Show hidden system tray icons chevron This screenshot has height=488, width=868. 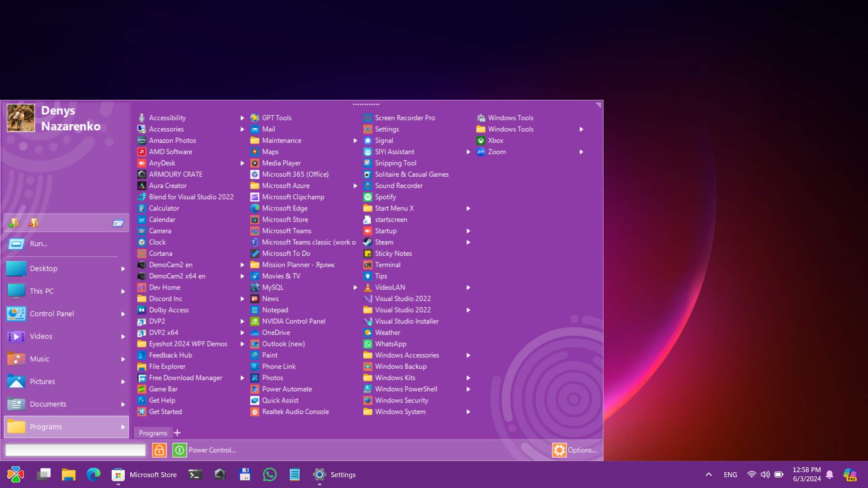tap(709, 474)
